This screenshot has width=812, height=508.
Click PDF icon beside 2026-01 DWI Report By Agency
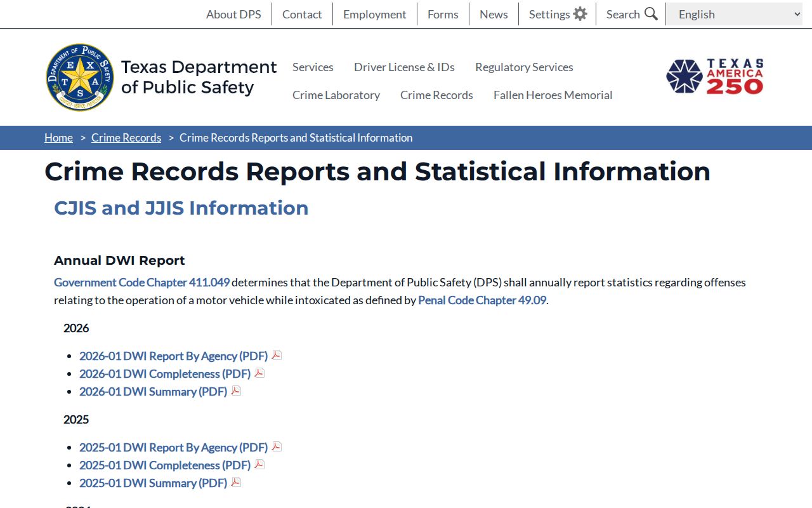pyautogui.click(x=277, y=355)
